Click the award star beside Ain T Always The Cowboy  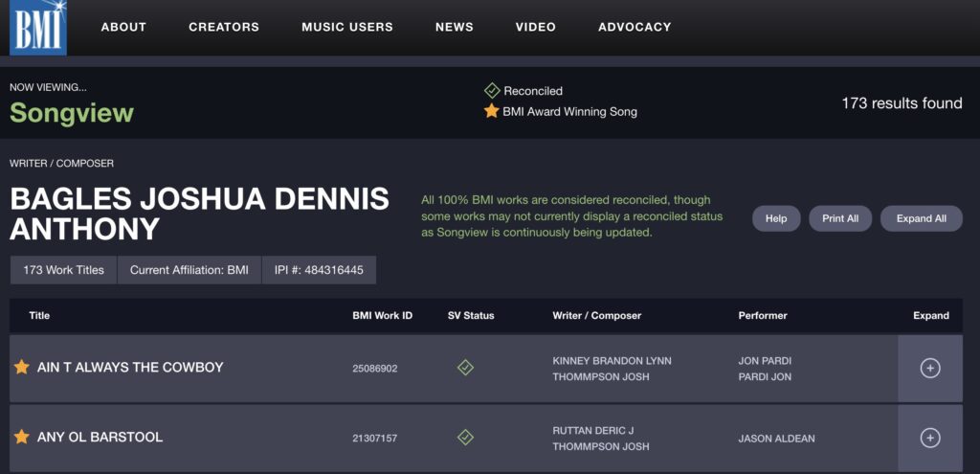pyautogui.click(x=21, y=367)
